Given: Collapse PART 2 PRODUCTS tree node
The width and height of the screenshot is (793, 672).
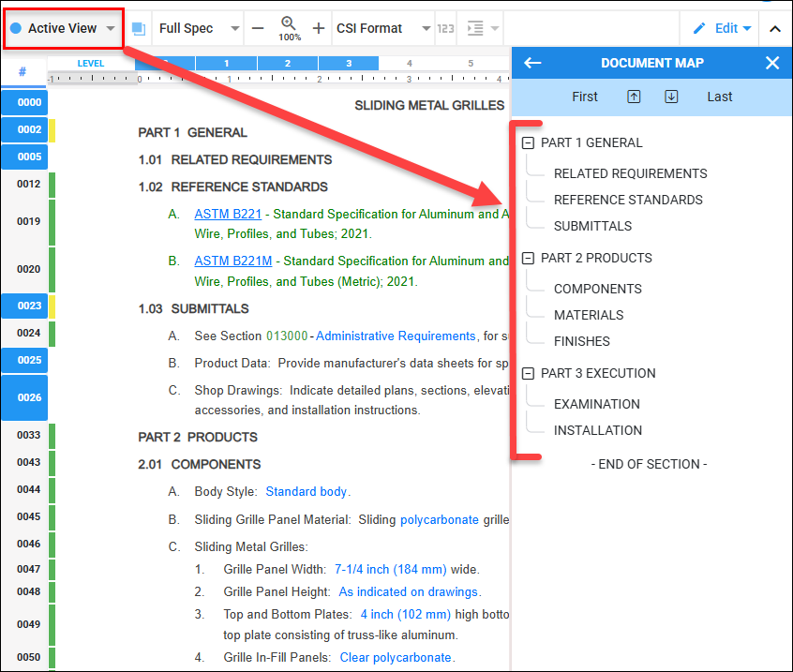Looking at the screenshot, I should point(528,259).
